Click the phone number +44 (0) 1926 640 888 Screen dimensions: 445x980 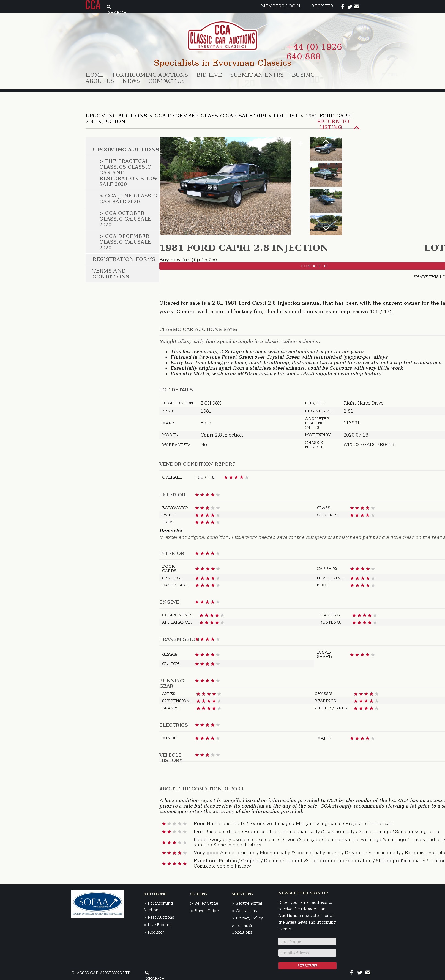point(314,52)
